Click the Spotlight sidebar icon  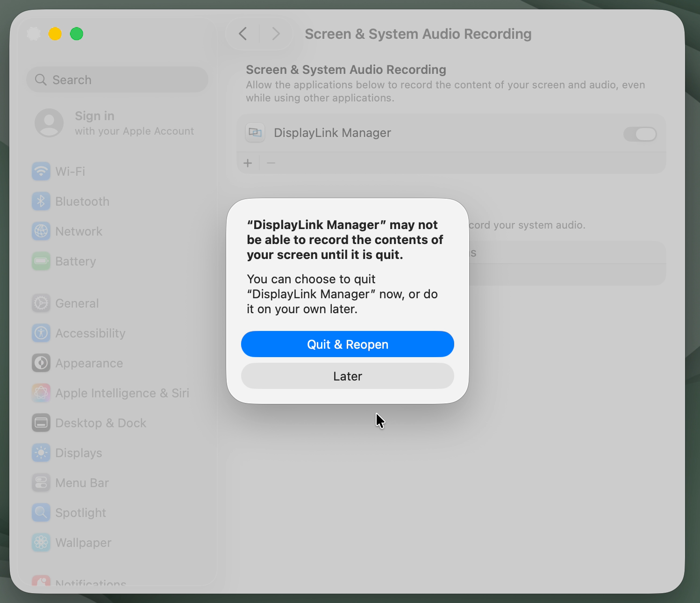point(41,512)
